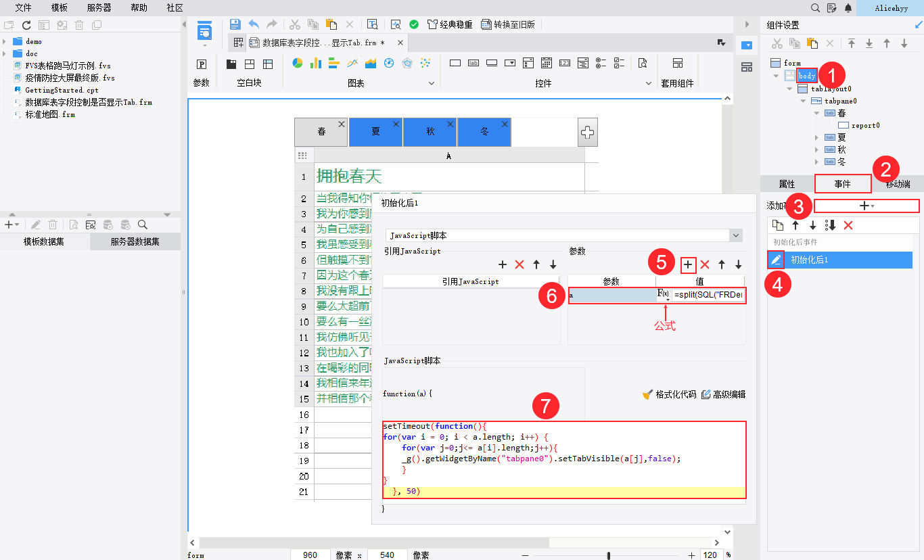Screen dimensions: 924x560
Task: Open the 服务器 menu
Action: (x=99, y=7)
